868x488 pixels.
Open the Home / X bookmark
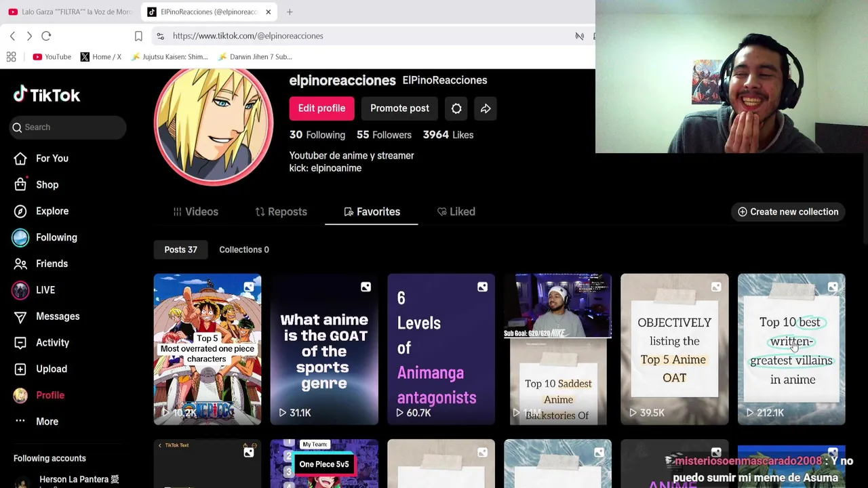[x=100, y=57]
